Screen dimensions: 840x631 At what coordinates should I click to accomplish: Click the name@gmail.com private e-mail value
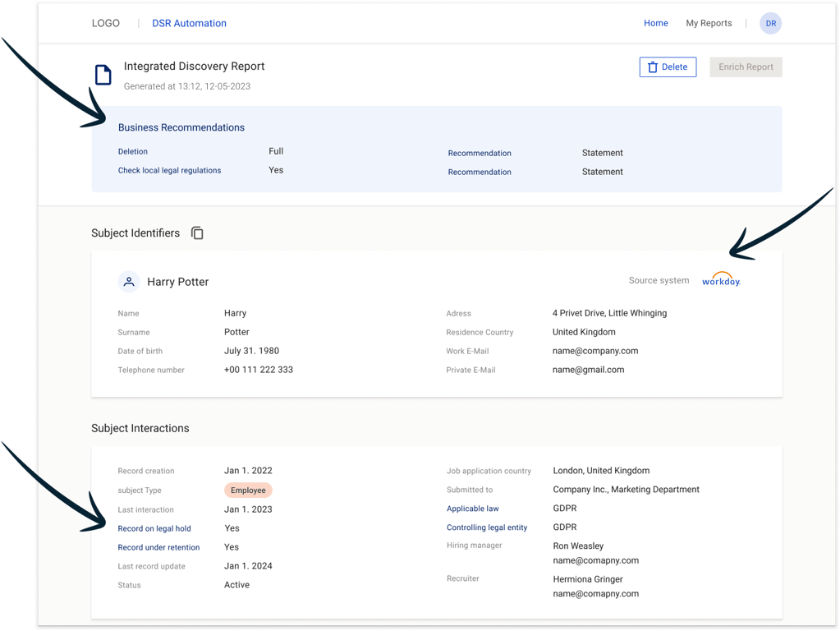[x=588, y=371]
